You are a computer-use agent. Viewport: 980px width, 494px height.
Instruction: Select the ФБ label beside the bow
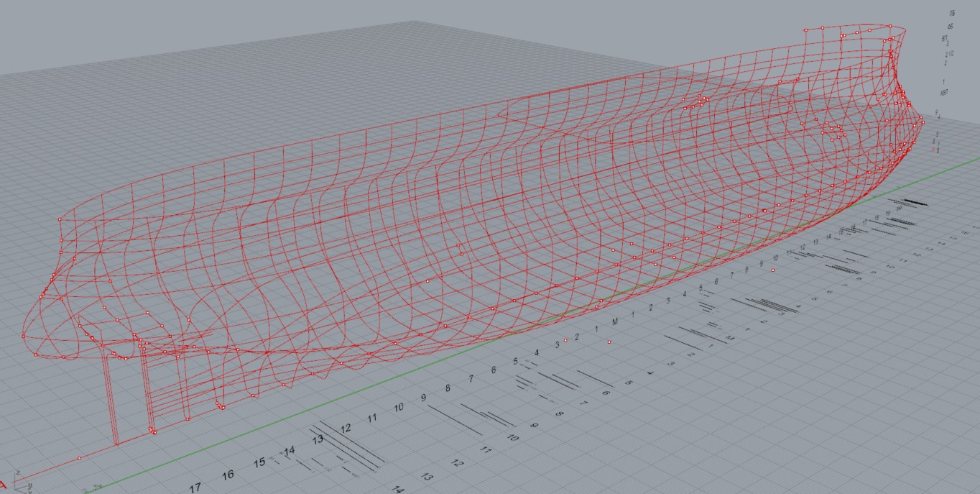(x=950, y=27)
